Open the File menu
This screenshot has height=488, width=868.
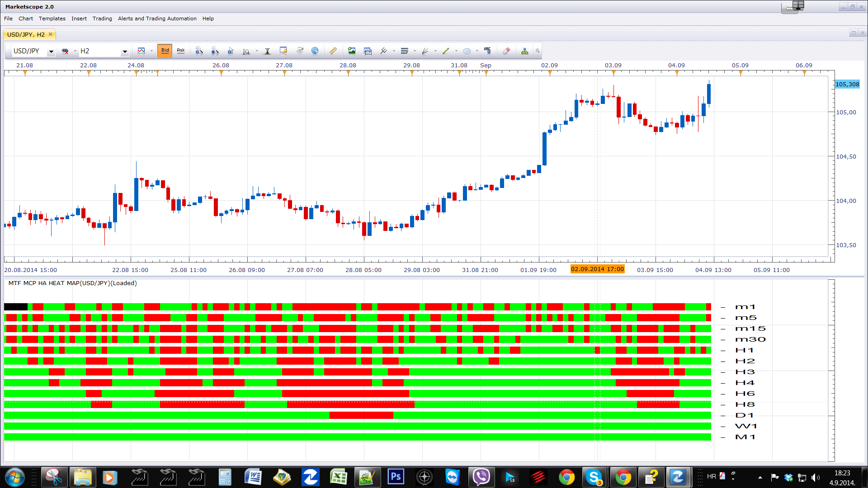pos(9,19)
